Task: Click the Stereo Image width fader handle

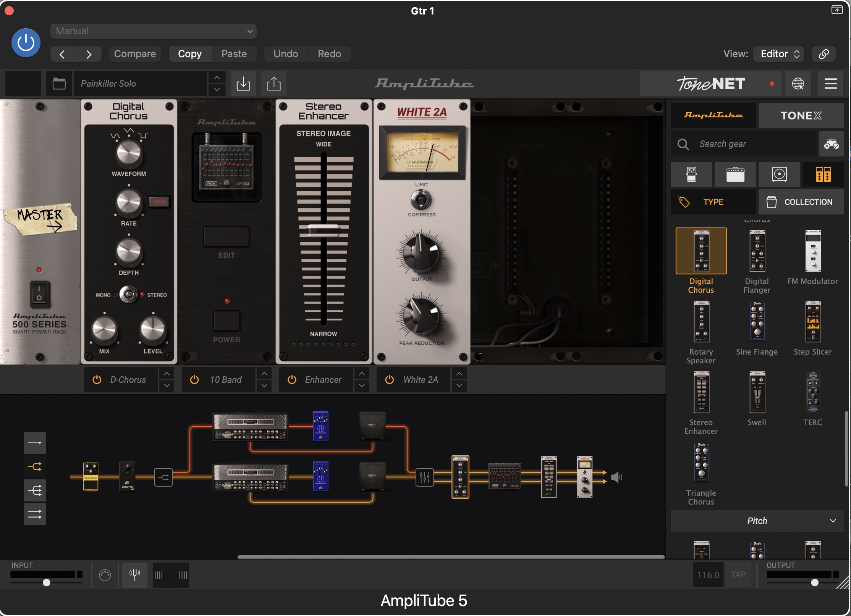Action: click(324, 230)
